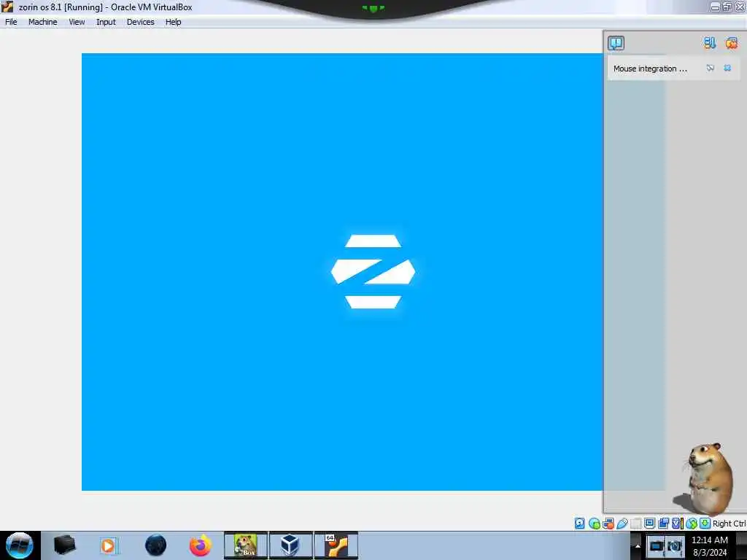
Task: Click the camera tray icon
Action: 675,546
